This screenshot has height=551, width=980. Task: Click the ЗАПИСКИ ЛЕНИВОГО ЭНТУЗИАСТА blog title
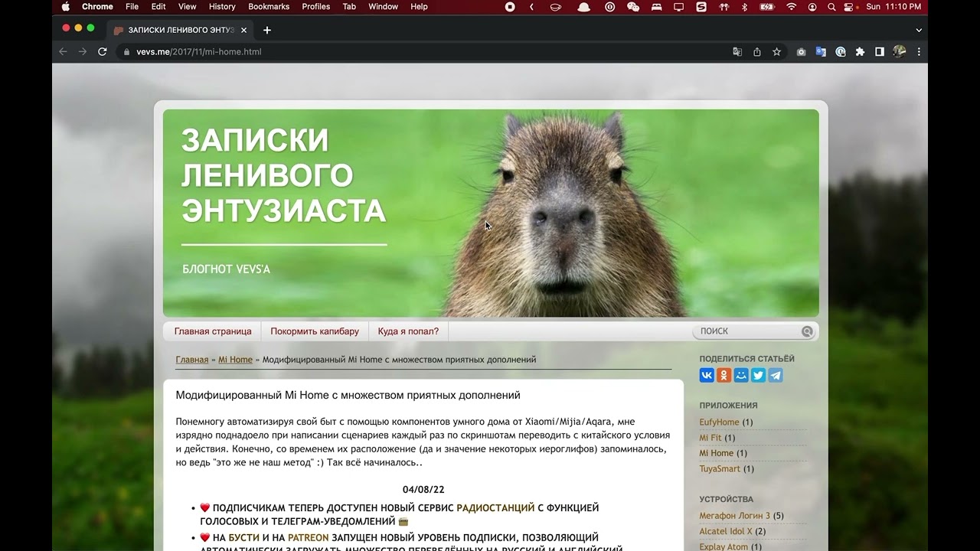(283, 174)
